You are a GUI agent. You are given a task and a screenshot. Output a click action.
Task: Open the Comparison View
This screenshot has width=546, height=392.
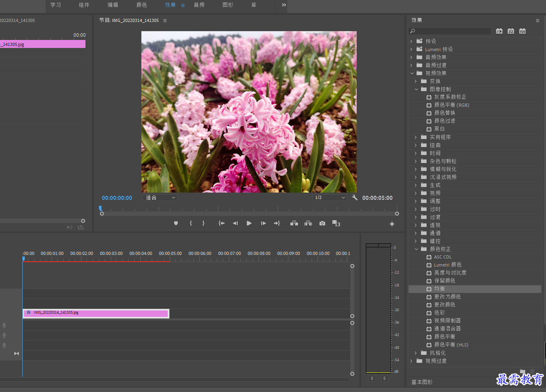tap(336, 223)
